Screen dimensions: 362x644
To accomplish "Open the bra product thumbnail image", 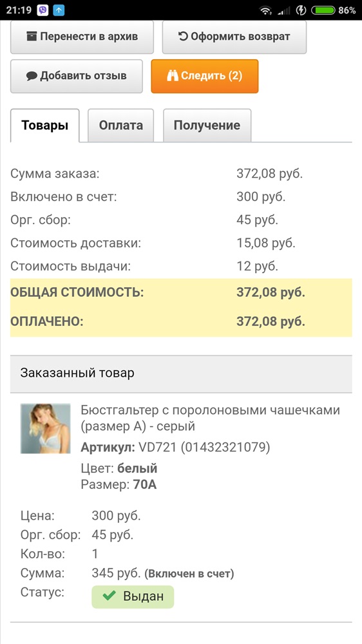I will coord(45,428).
